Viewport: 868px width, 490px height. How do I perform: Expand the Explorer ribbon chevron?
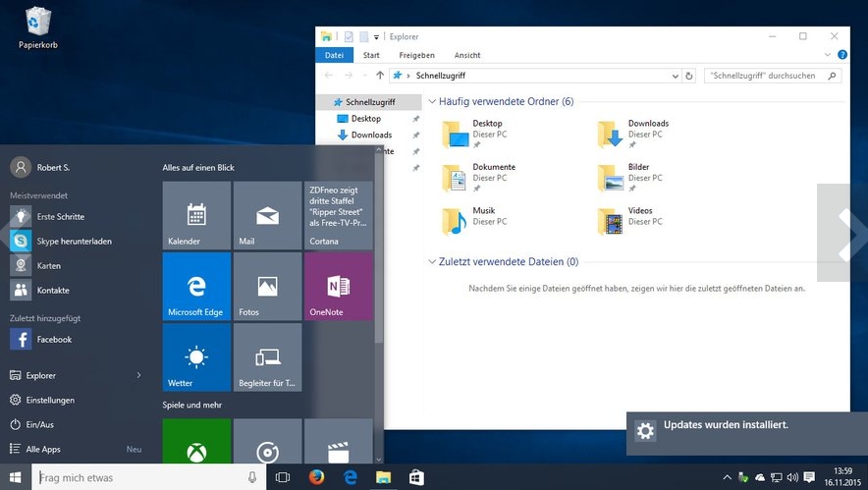827,55
